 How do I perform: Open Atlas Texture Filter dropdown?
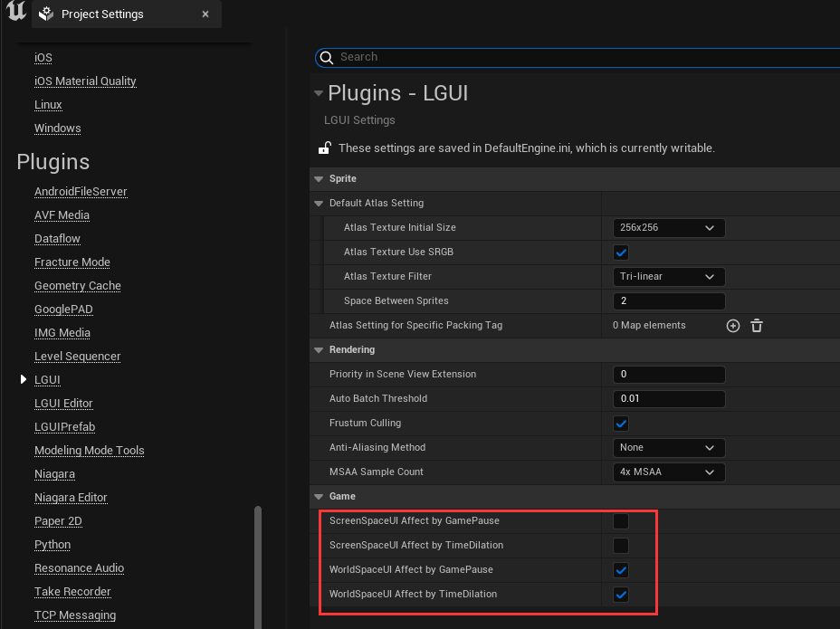pos(668,277)
